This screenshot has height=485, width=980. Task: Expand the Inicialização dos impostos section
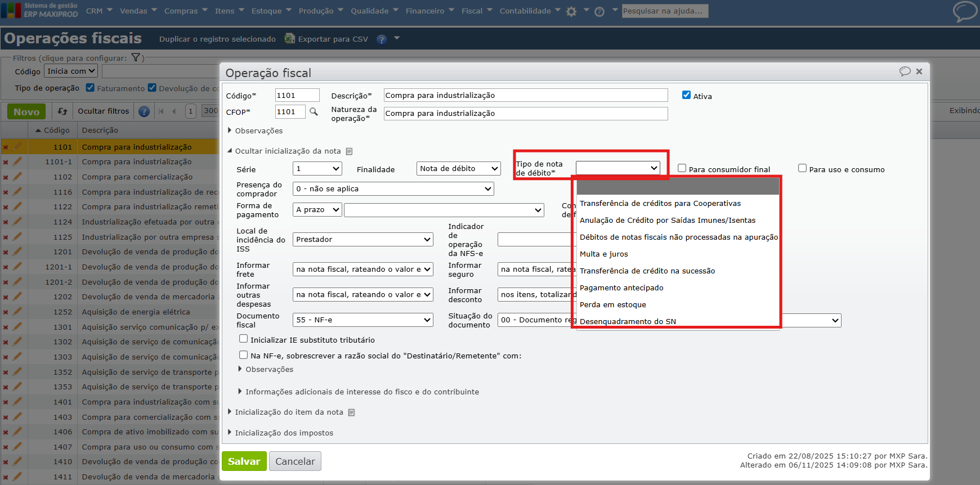[x=280, y=433]
